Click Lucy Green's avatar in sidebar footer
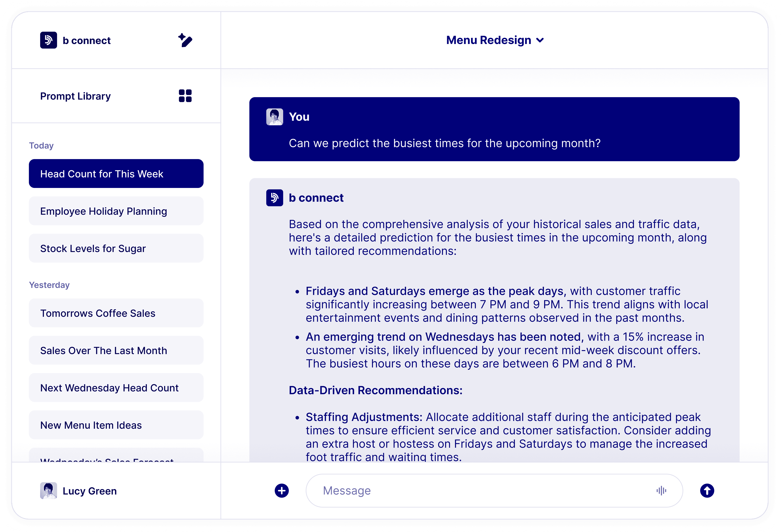 pyautogui.click(x=48, y=491)
